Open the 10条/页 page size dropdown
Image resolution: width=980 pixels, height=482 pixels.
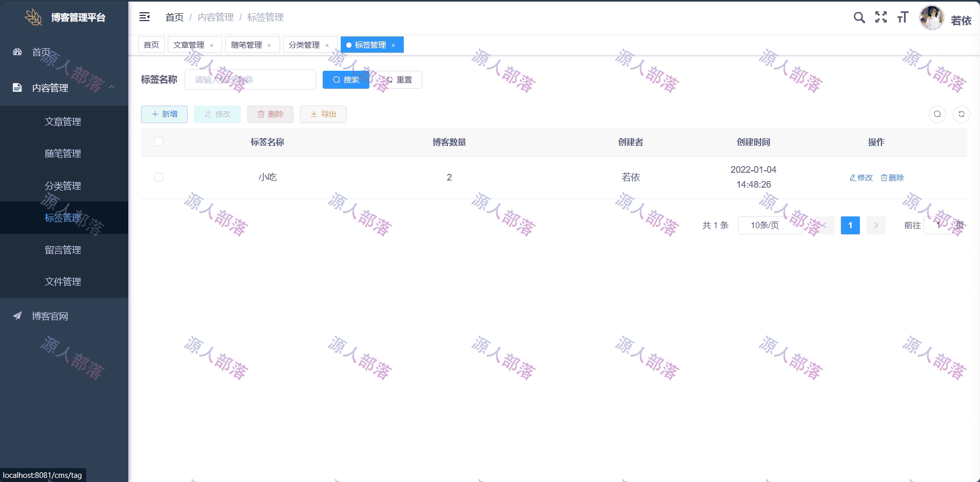(x=770, y=225)
